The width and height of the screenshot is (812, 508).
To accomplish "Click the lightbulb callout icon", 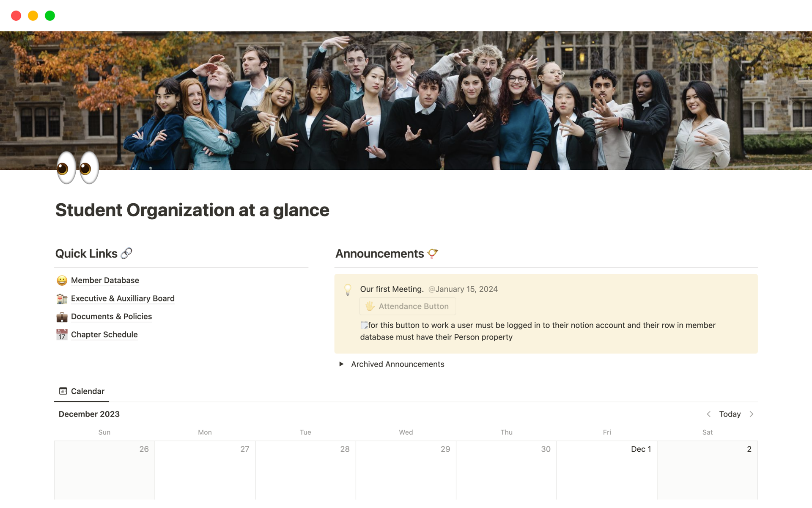I will click(348, 290).
